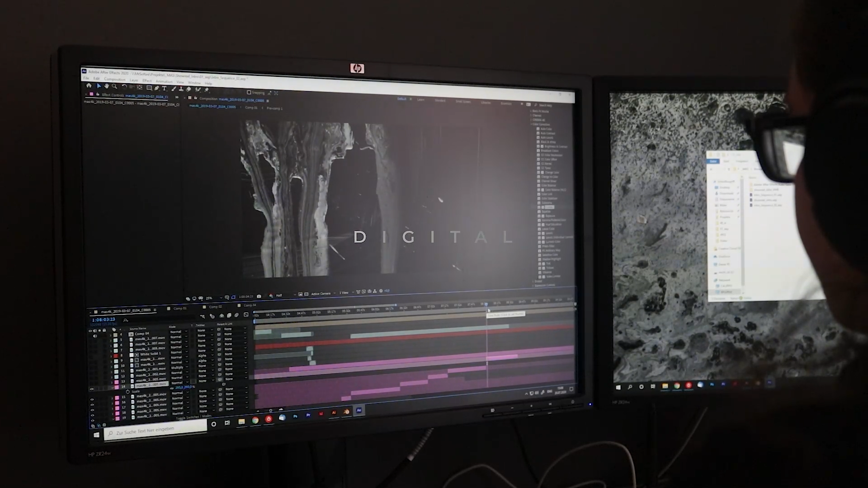
Task: Select the Type text tool
Action: pos(164,88)
